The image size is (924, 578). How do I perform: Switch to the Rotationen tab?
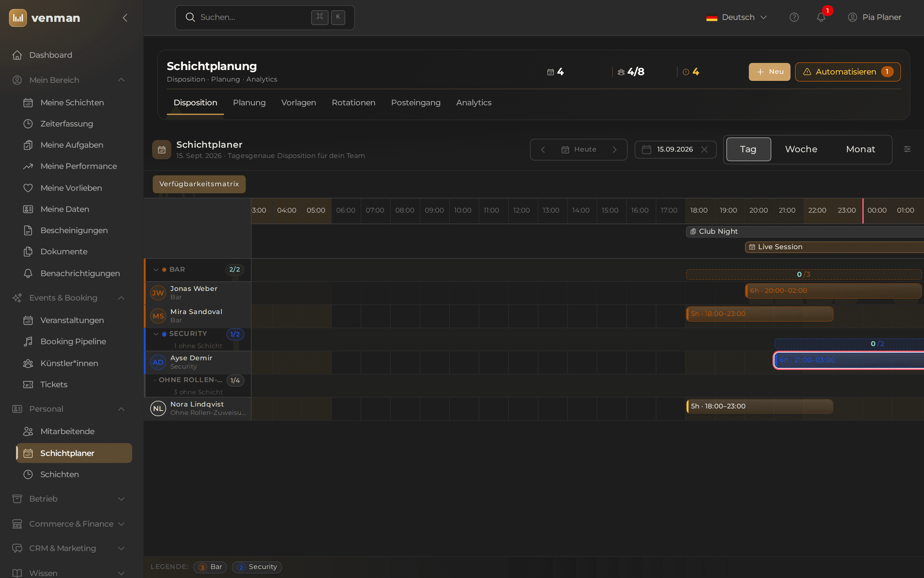click(x=353, y=102)
